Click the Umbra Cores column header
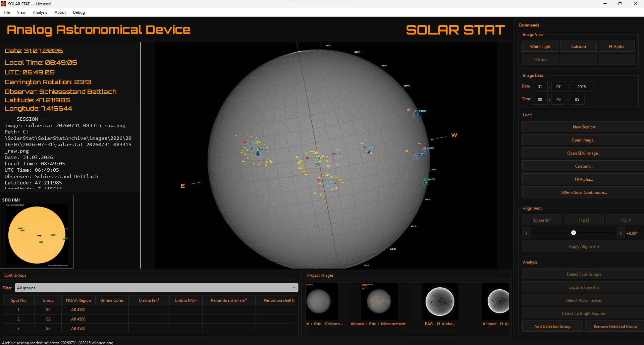Image resolution: width=644 pixels, height=345 pixels. click(112, 300)
